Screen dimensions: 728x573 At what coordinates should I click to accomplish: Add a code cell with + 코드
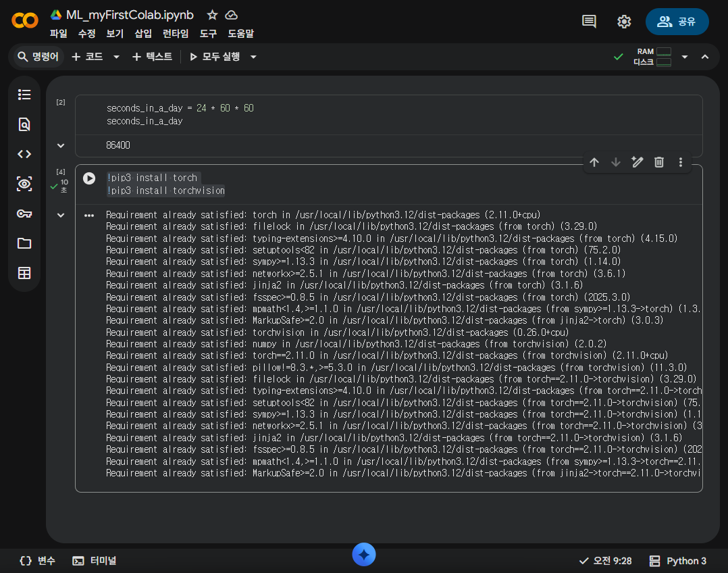pyautogui.click(x=88, y=57)
